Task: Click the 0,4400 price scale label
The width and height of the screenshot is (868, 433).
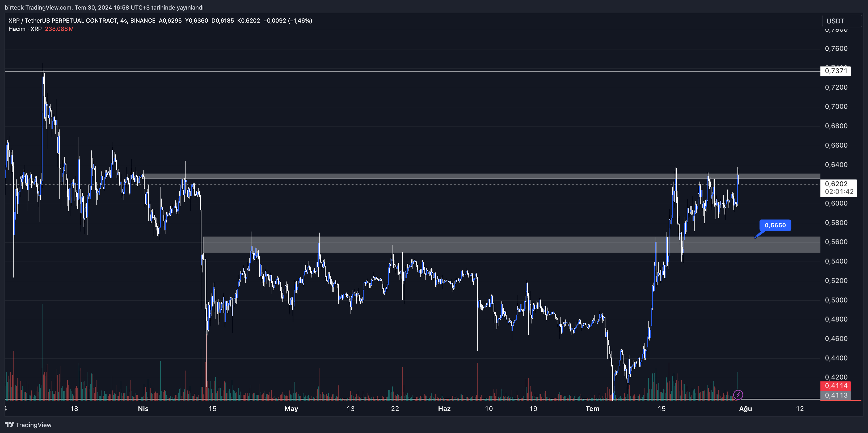Action: pyautogui.click(x=836, y=358)
